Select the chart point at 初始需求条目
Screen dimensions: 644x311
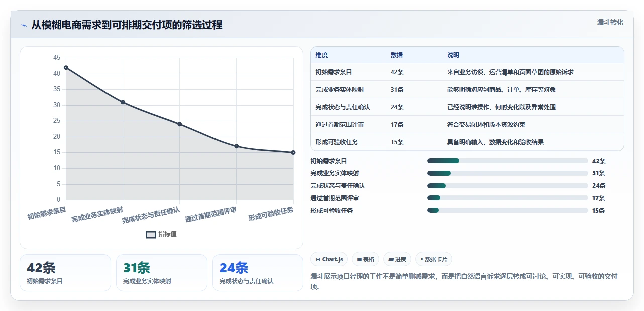tap(66, 68)
